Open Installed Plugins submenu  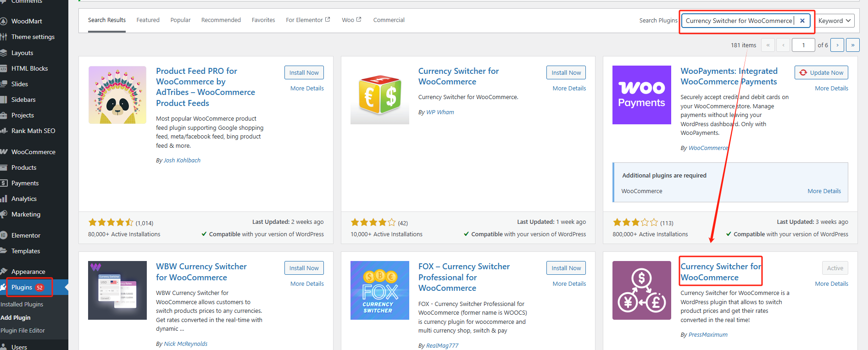tap(22, 304)
